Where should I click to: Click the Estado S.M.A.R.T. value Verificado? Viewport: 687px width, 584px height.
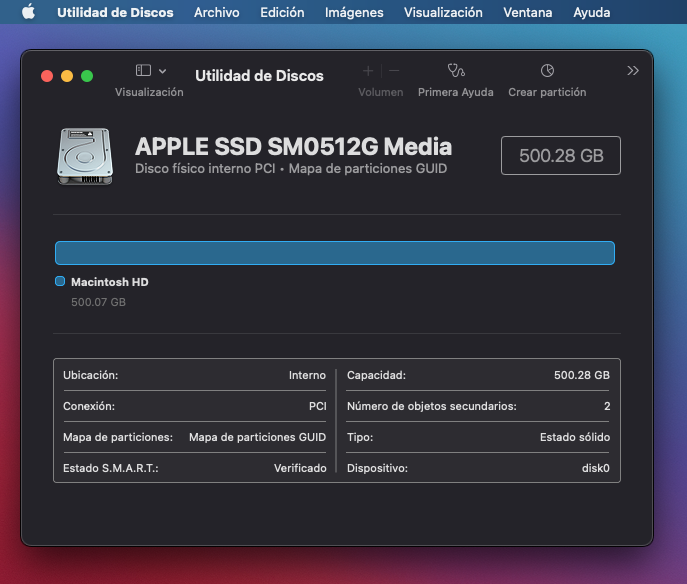pos(300,468)
